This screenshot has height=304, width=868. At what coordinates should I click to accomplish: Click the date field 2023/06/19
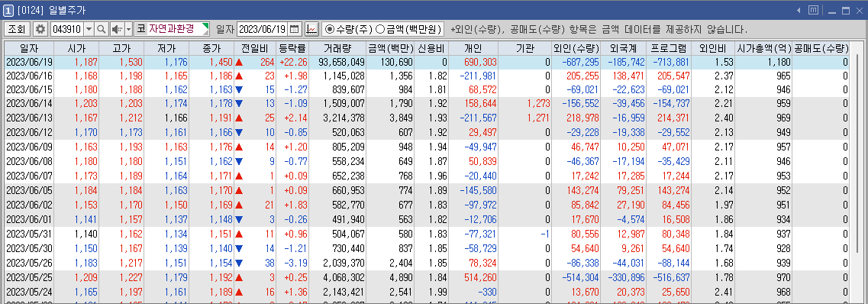tap(263, 29)
